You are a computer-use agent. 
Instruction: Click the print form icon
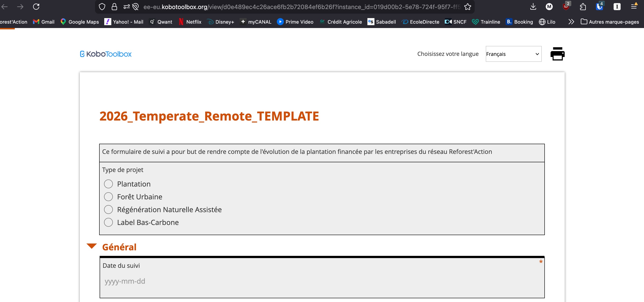(557, 54)
